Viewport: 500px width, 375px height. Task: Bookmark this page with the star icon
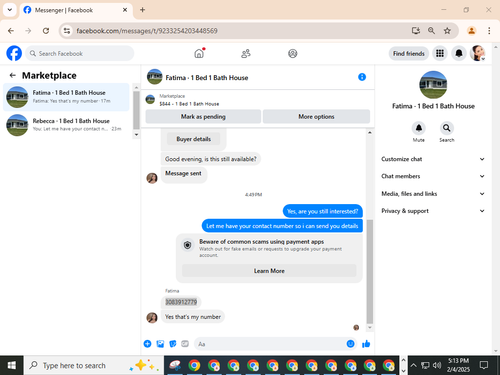(x=447, y=31)
